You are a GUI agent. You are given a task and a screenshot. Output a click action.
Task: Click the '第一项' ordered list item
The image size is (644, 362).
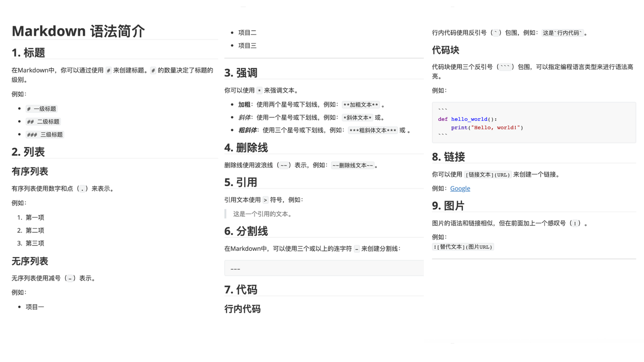[35, 218]
